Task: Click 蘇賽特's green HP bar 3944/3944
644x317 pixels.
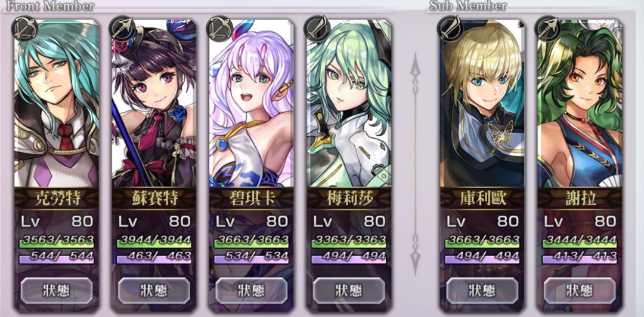Action: [x=154, y=241]
